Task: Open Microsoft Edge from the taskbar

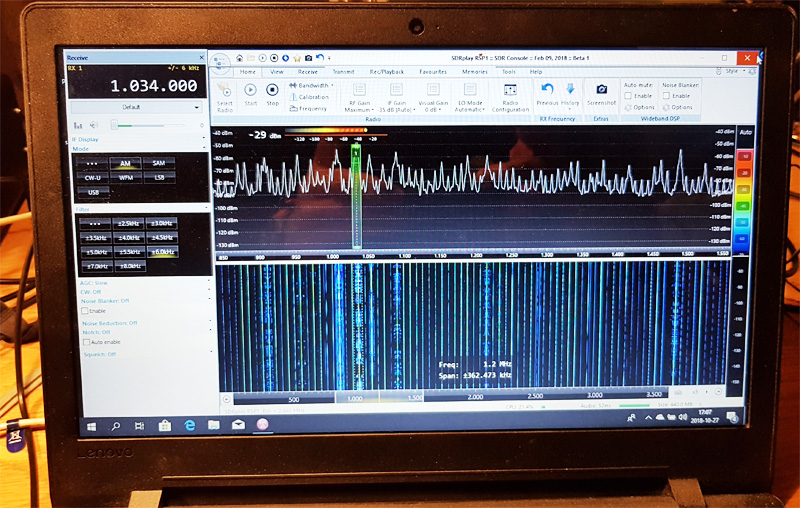Action: pos(189,425)
